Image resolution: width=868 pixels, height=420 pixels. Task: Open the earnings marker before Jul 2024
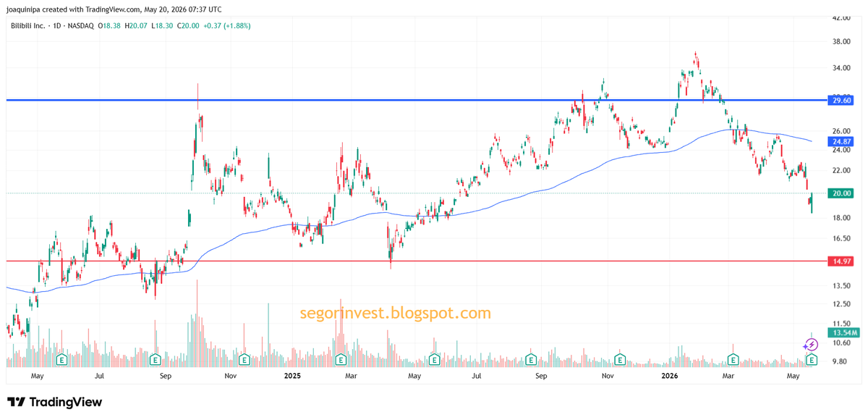[62, 359]
